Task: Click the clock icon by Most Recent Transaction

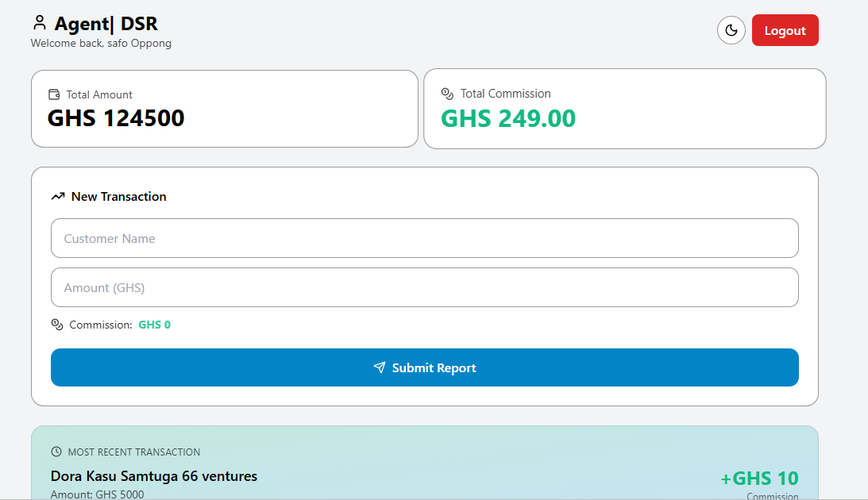Action: [56, 452]
